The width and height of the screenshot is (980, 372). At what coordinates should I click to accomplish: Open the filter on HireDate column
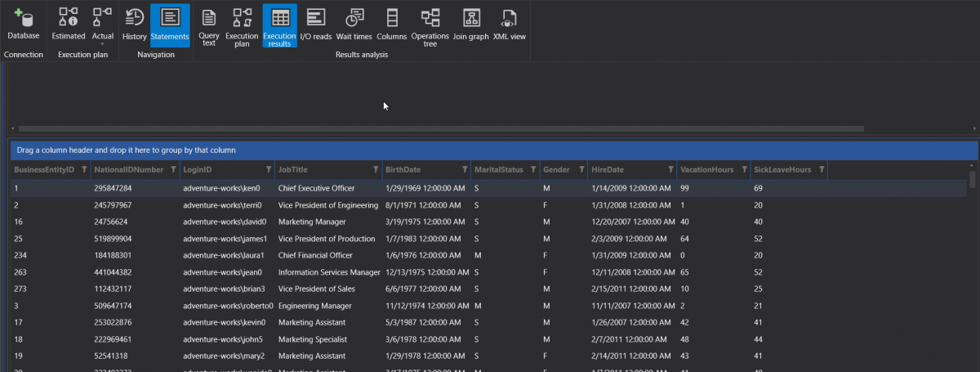pyautogui.click(x=670, y=170)
